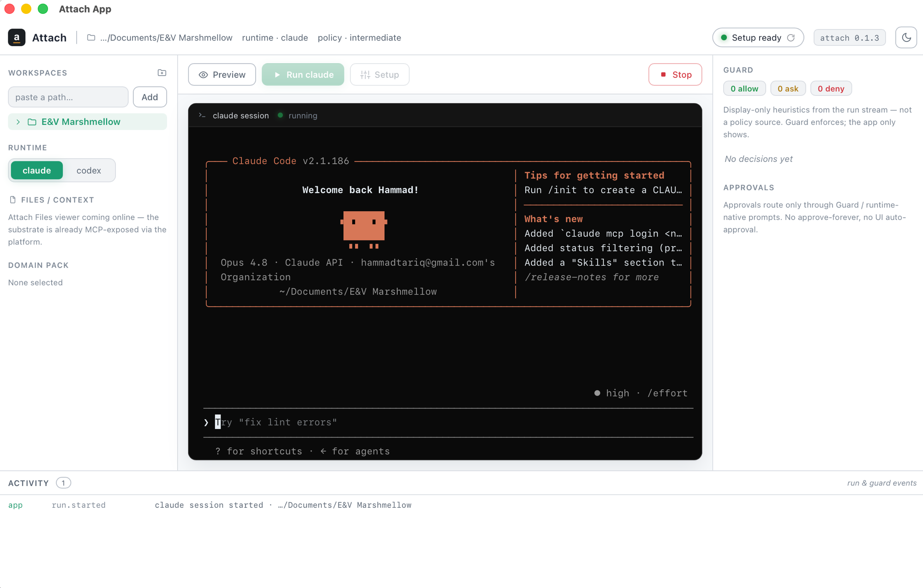Click the /release-notes for more text
The height and width of the screenshot is (588, 923).
tap(592, 277)
